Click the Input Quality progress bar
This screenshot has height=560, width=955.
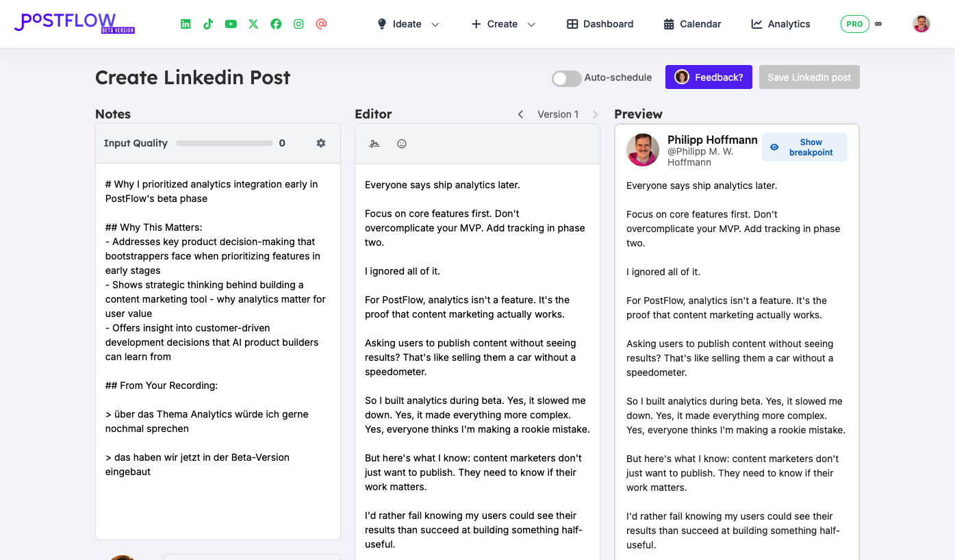pos(225,143)
